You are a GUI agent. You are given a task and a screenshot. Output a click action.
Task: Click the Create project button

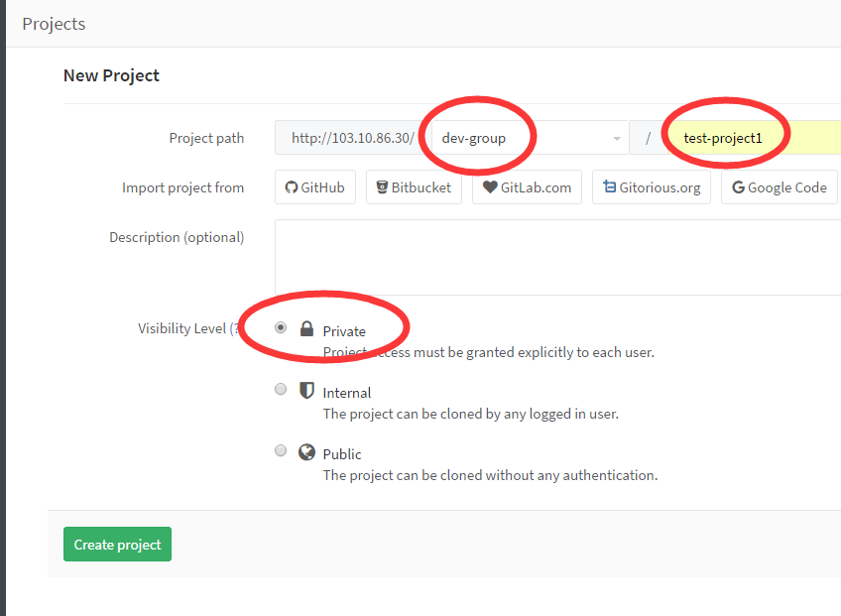tap(117, 545)
